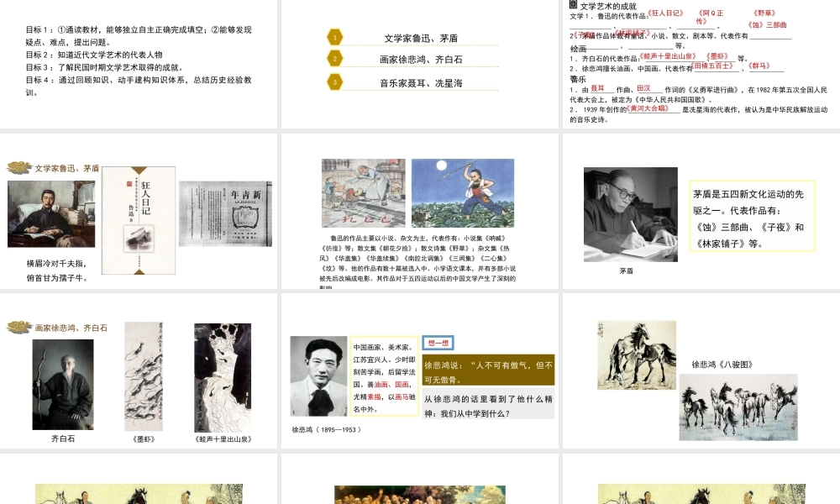Screen dimensions: 840x504
Task: Click the red answer 《蛙声十里出山泉》 on worksheet
Action: (x=667, y=55)
